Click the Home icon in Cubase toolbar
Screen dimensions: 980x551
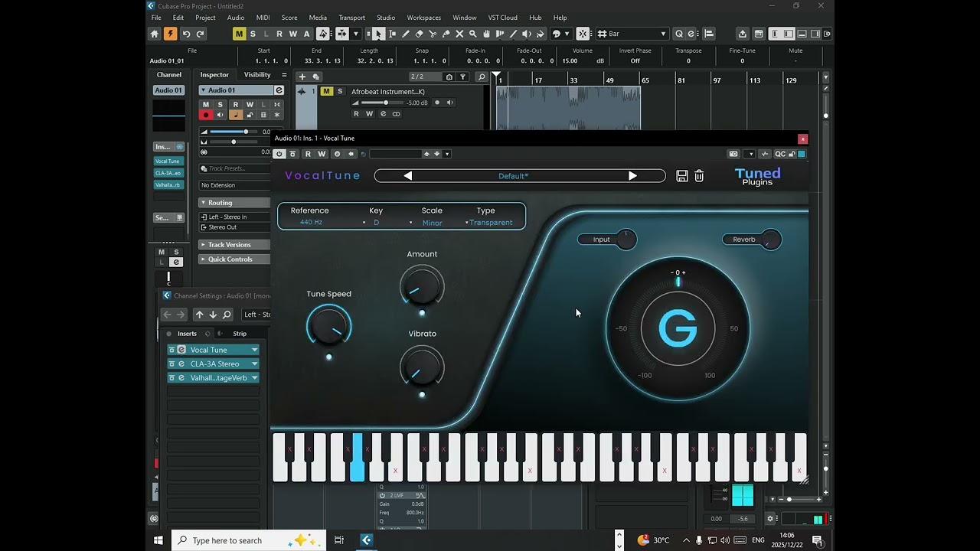[154, 34]
